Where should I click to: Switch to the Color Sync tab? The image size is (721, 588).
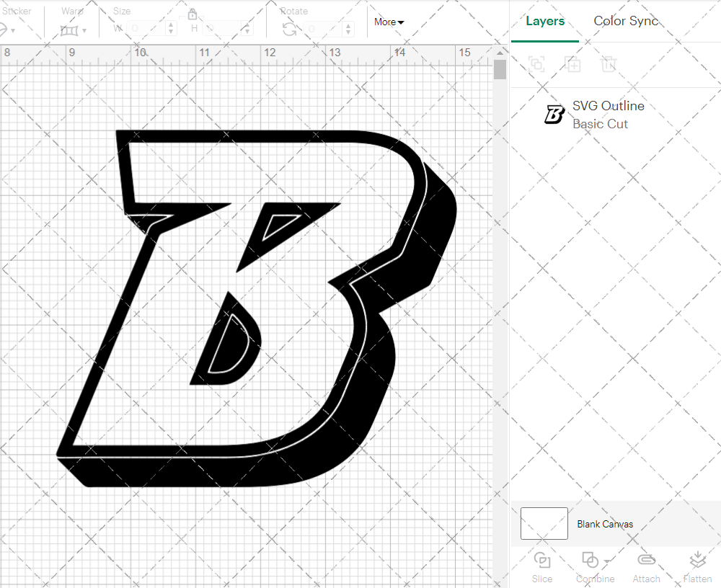(626, 21)
